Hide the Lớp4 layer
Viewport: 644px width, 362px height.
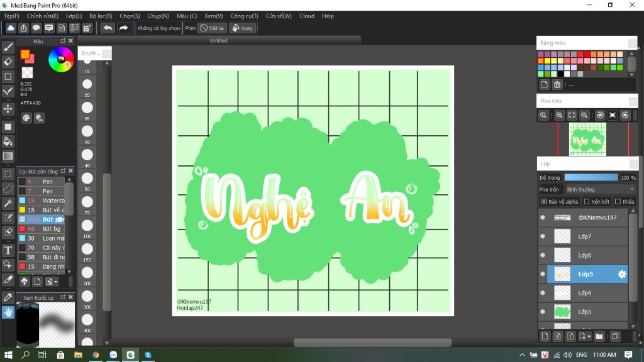tap(543, 293)
